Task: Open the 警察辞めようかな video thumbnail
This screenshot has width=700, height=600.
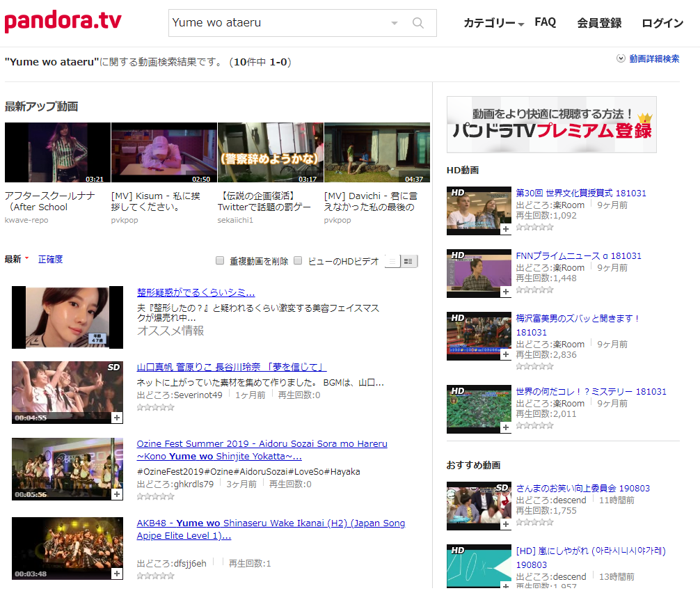Action: click(271, 152)
